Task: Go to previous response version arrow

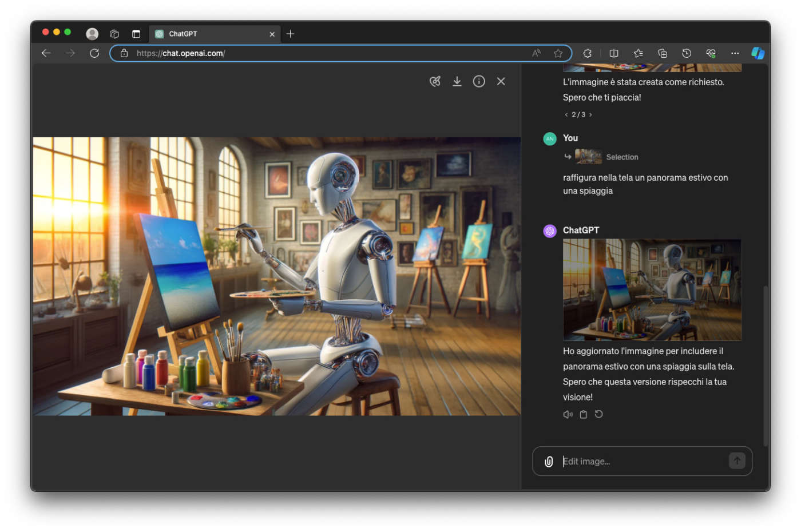Action: 566,115
